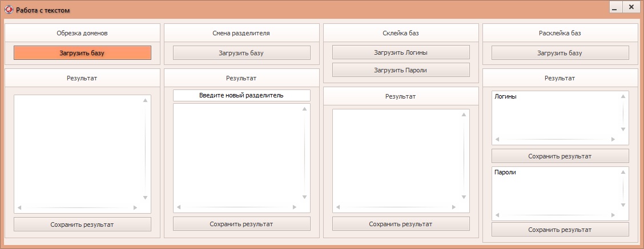Click scroll-down arrow in Обрезка доменов result
The width and height of the screenshot is (644, 249).
[x=145, y=198]
